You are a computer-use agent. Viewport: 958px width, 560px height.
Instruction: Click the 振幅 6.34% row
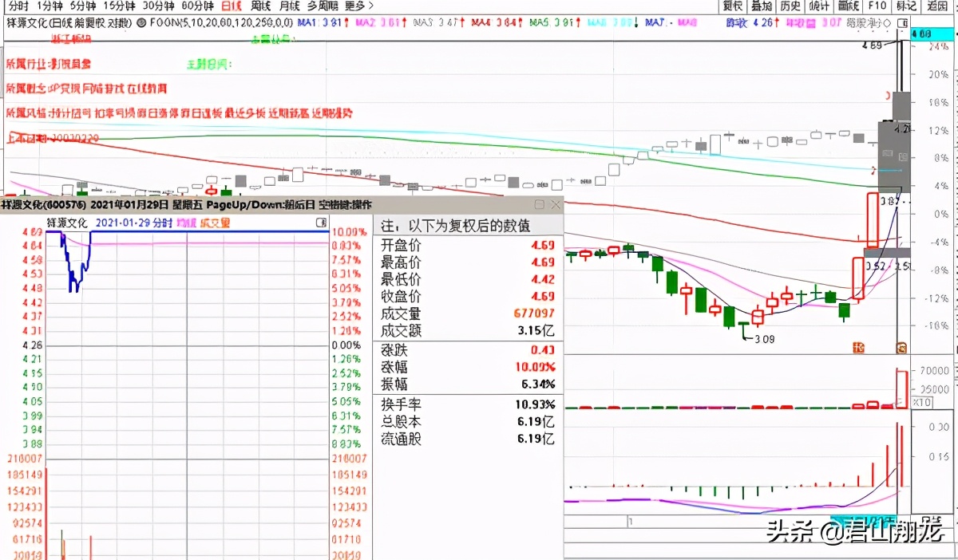(x=469, y=385)
